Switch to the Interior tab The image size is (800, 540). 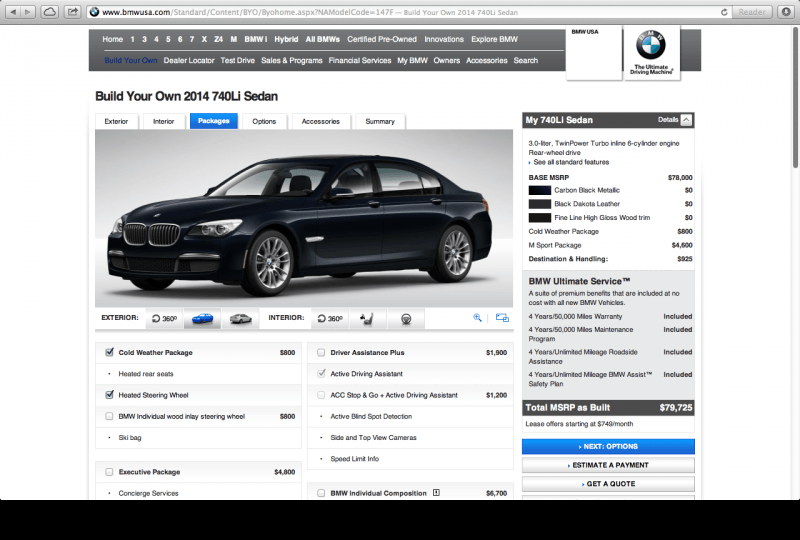pos(163,121)
